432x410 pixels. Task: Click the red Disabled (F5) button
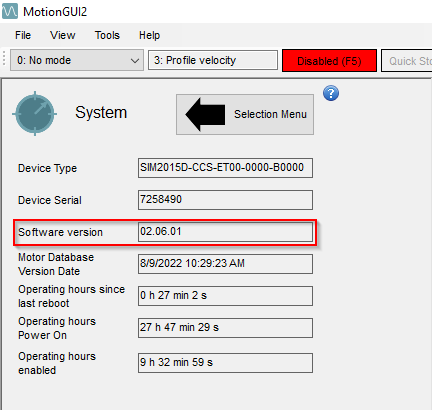click(x=329, y=61)
